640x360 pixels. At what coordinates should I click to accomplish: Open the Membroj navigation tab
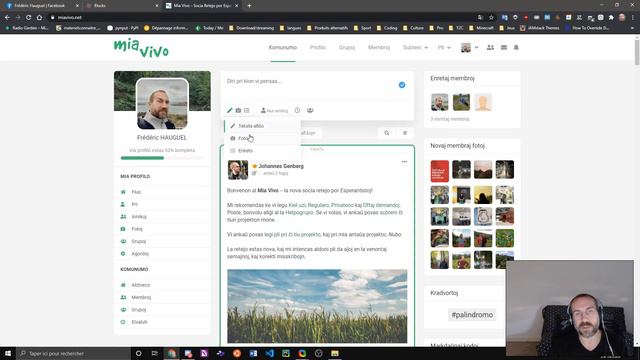point(379,47)
